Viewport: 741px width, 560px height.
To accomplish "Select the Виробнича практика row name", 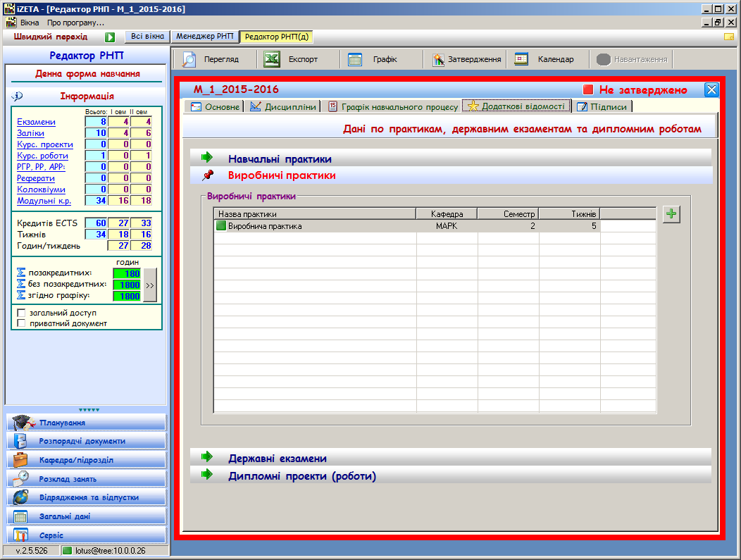I will click(x=265, y=226).
